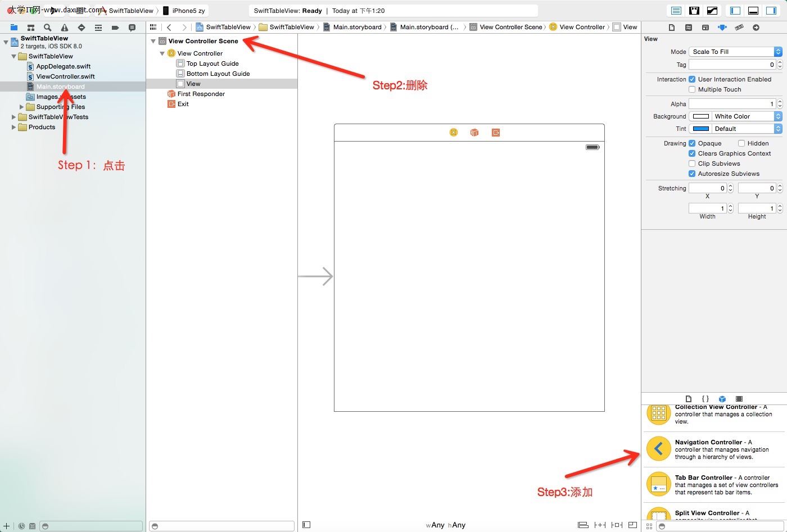The height and width of the screenshot is (532, 787).
Task: Select Top Layout Guide in outline
Action: 212,63
